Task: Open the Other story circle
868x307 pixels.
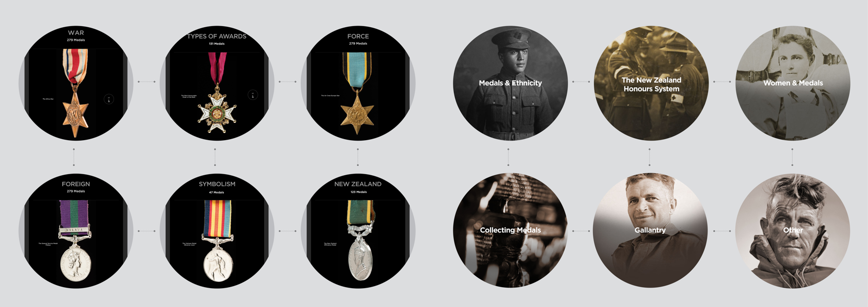Action: pos(793,231)
